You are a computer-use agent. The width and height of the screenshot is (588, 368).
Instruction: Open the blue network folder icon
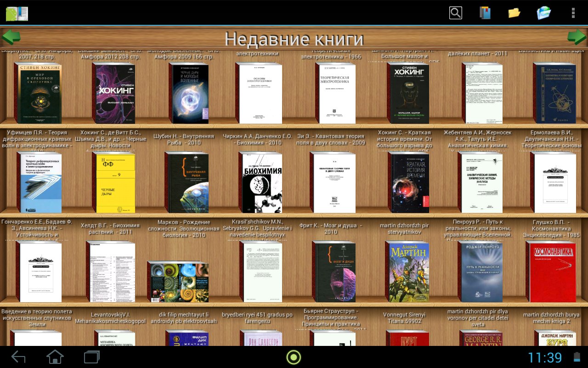click(544, 12)
